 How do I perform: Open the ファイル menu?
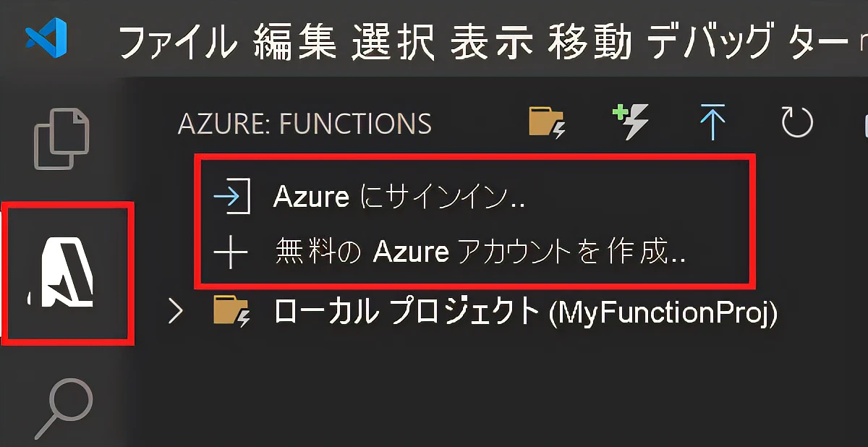coord(181,41)
